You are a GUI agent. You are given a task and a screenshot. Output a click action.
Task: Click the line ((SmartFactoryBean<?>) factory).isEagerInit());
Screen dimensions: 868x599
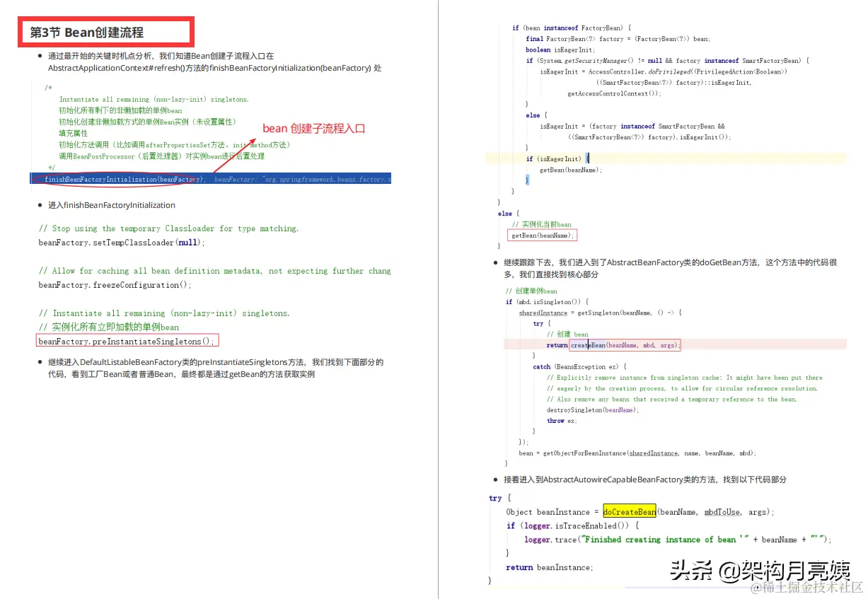[x=649, y=137]
